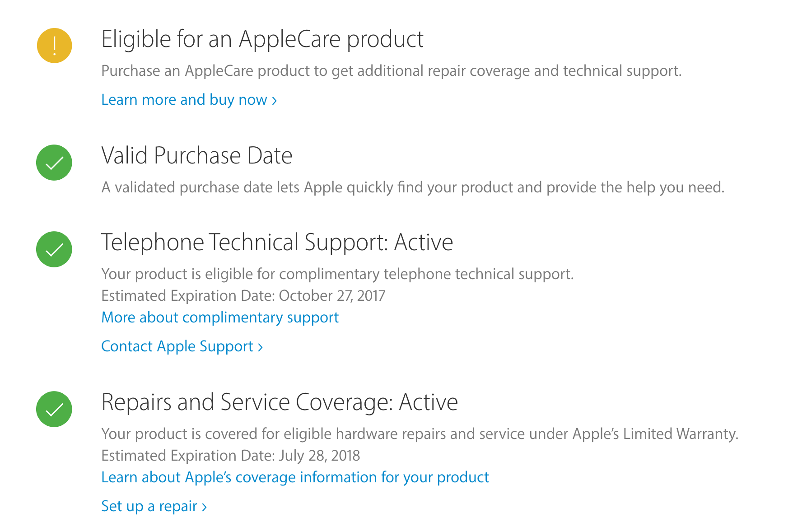Open "Learn about Apple's coverage information" link
This screenshot has height=532, width=793.
click(295, 477)
